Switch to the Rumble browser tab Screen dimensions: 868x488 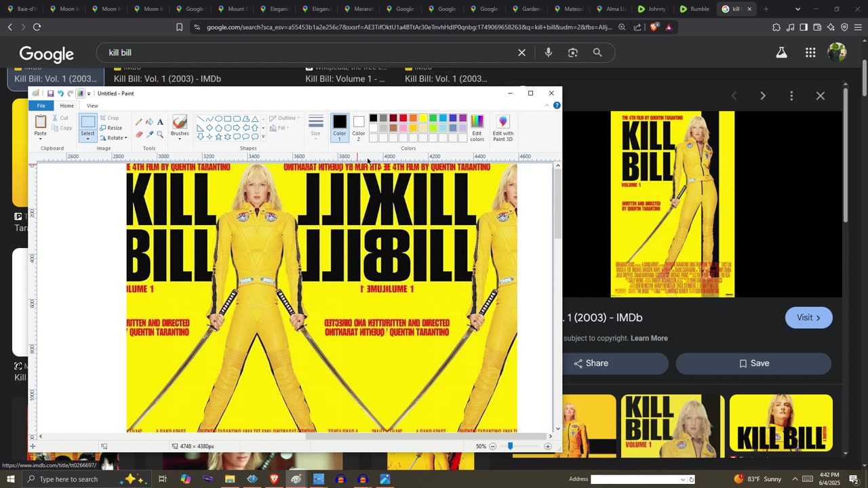[694, 9]
